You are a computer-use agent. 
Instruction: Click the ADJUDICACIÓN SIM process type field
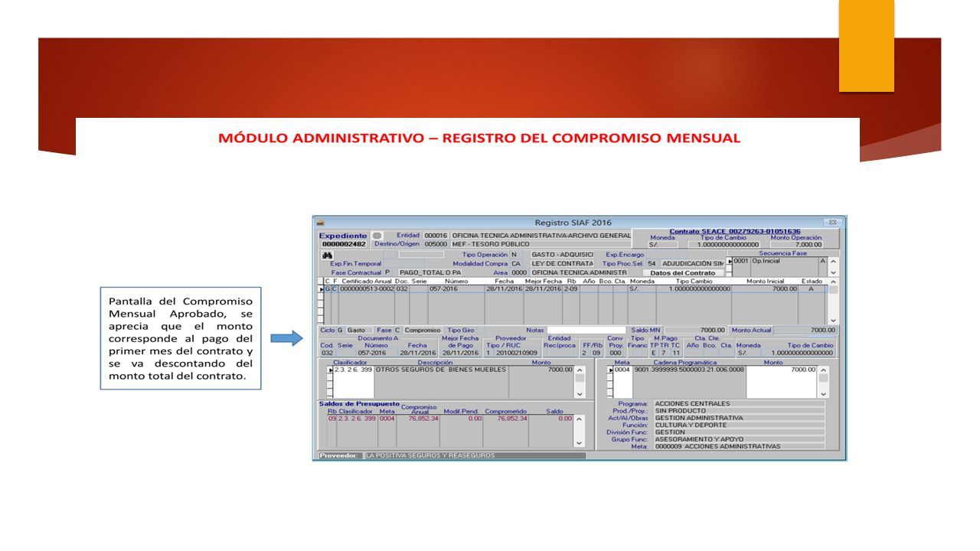[x=692, y=263]
